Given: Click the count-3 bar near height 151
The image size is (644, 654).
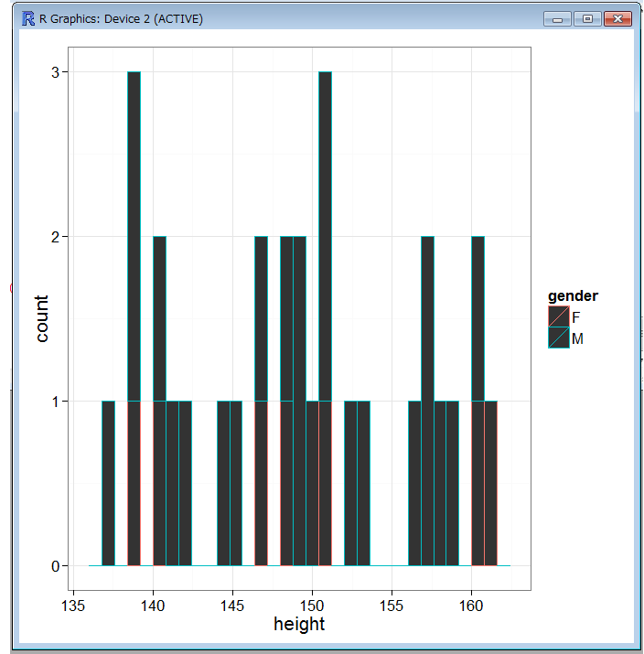Looking at the screenshot, I should pyautogui.click(x=325, y=318).
